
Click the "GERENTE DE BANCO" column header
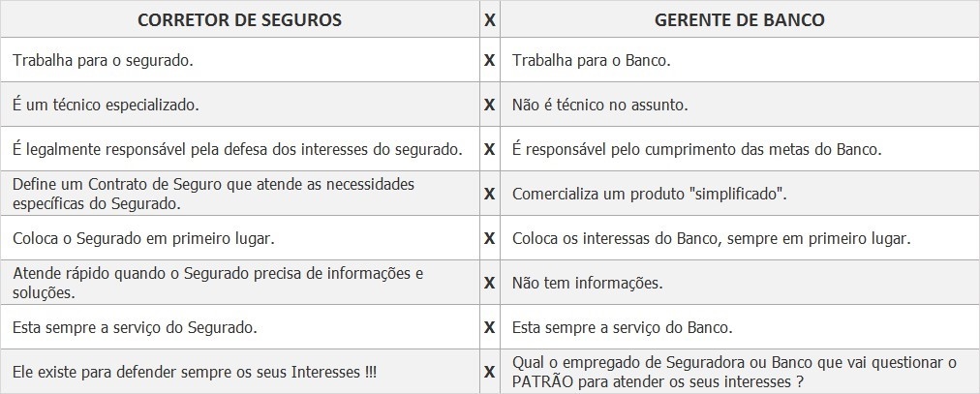click(x=740, y=19)
